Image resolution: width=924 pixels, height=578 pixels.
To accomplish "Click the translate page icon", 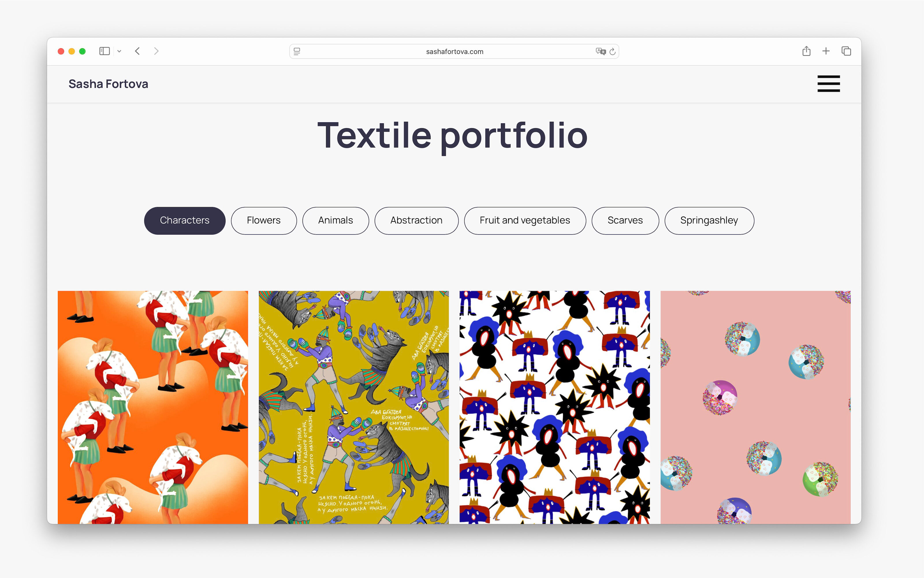I will 601,52.
